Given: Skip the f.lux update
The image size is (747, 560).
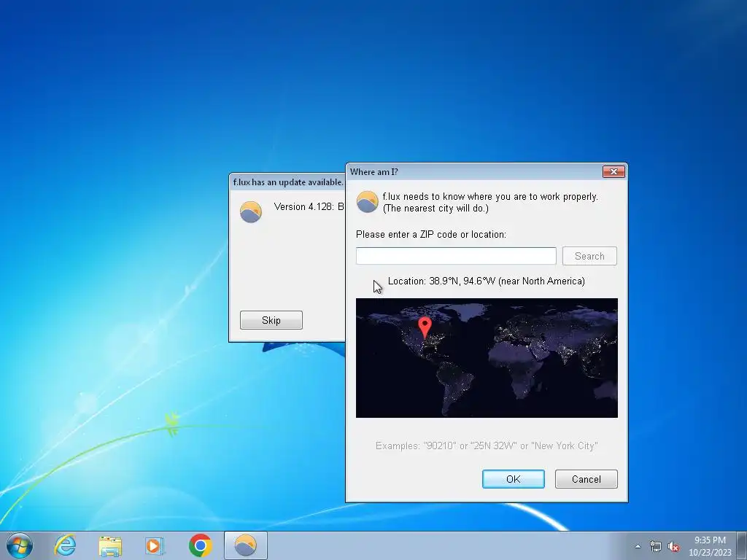Looking at the screenshot, I should tap(271, 320).
